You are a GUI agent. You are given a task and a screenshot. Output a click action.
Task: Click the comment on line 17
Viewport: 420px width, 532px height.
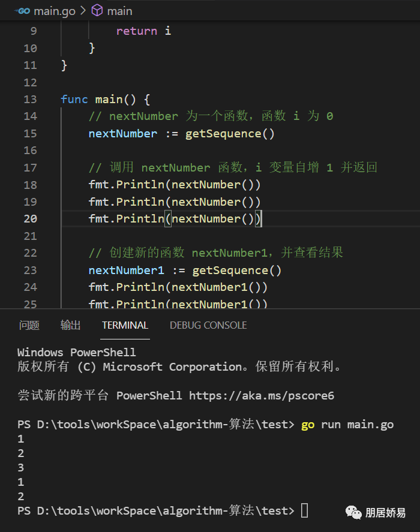coord(233,167)
